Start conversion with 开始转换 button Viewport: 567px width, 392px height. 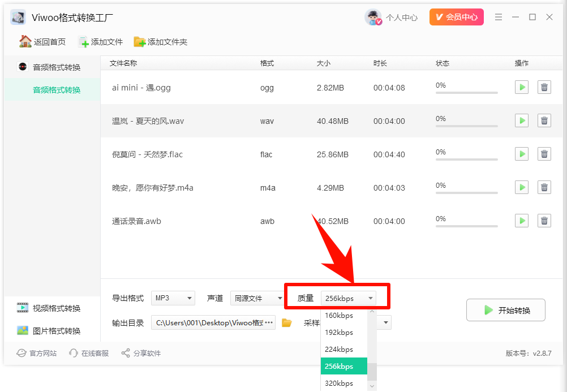[505, 310]
